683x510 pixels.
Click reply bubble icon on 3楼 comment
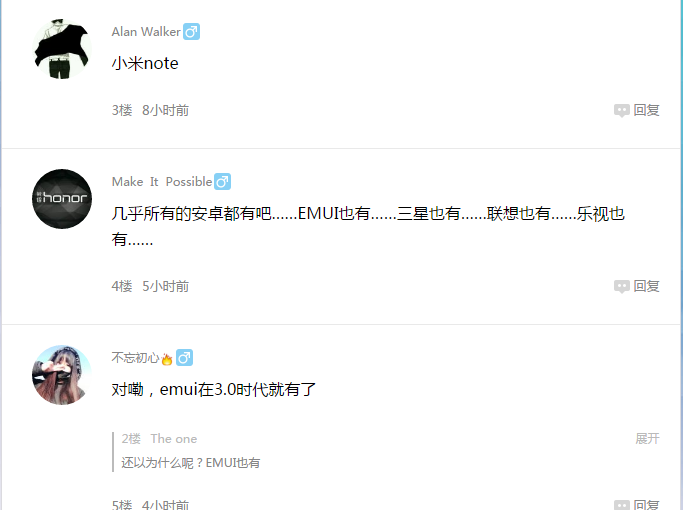tap(622, 111)
